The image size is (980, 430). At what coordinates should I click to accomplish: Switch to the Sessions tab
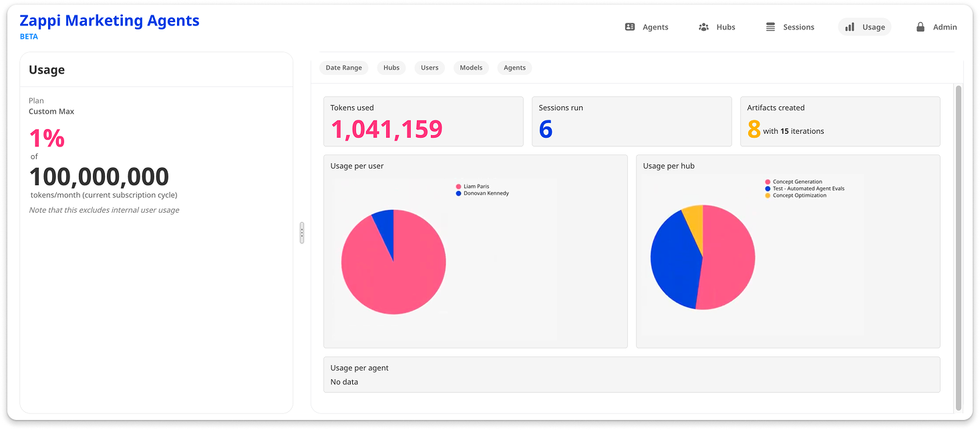[x=790, y=27]
